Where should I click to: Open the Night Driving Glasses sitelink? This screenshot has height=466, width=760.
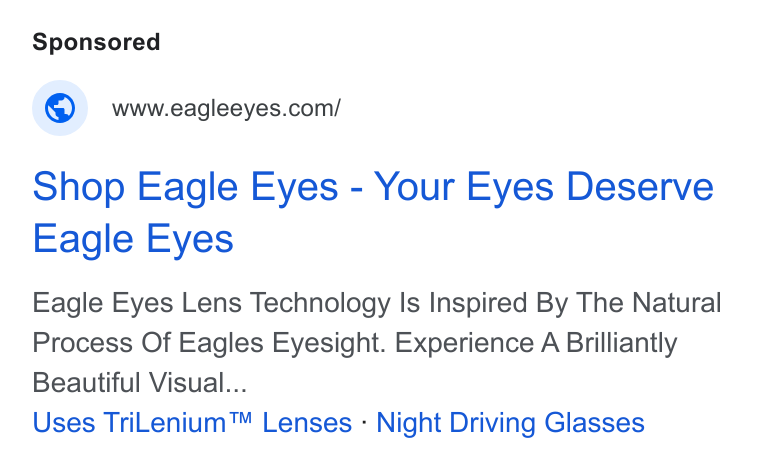[510, 422]
